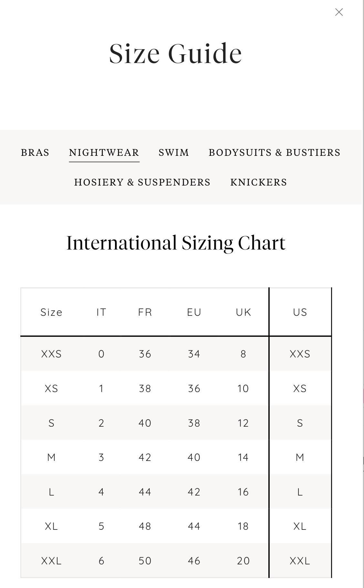Select the XS size row label
The height and width of the screenshot is (588, 364).
tap(51, 388)
